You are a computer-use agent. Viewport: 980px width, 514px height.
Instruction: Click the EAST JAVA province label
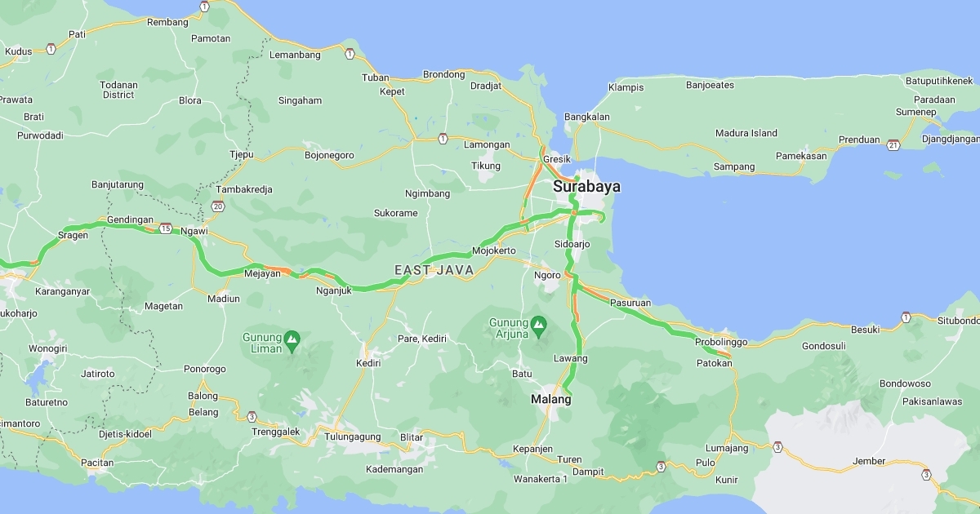click(434, 270)
